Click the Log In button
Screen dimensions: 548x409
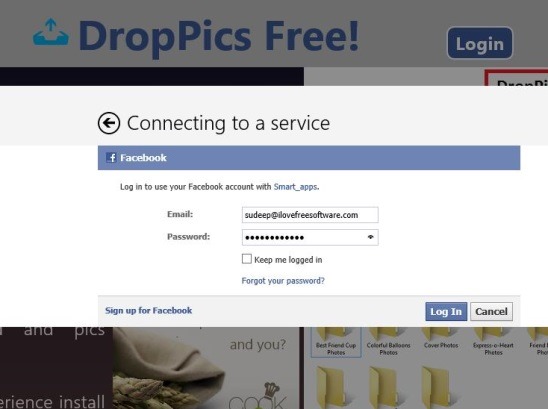click(x=446, y=311)
